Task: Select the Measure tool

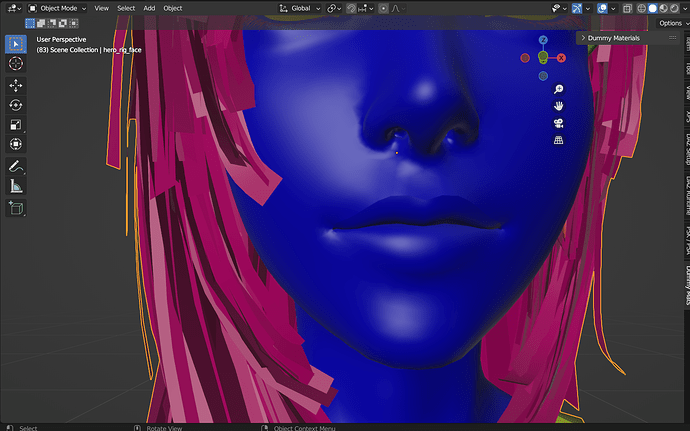Action: coord(16,186)
